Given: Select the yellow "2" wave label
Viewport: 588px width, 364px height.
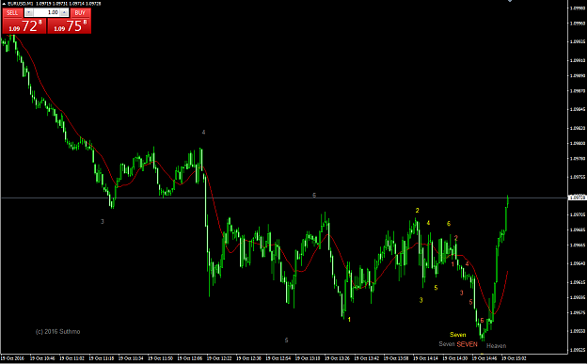Looking at the screenshot, I should tap(417, 211).
